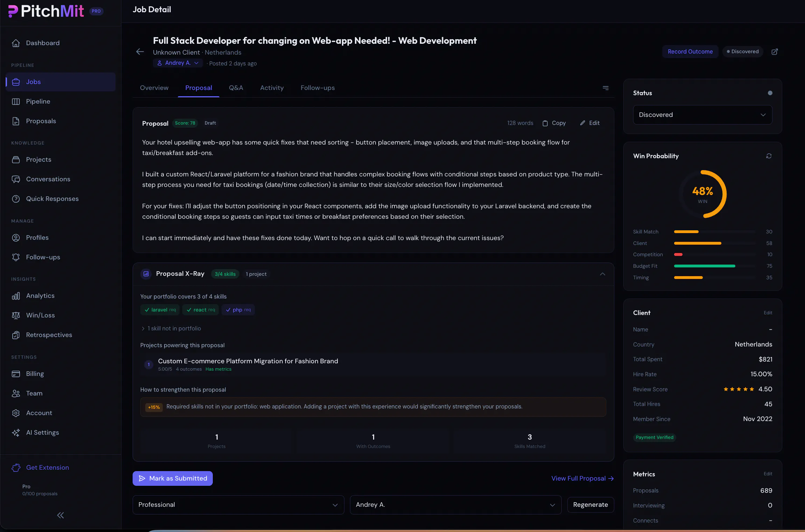The width and height of the screenshot is (805, 532).
Task: Edit the Client details
Action: (768, 313)
